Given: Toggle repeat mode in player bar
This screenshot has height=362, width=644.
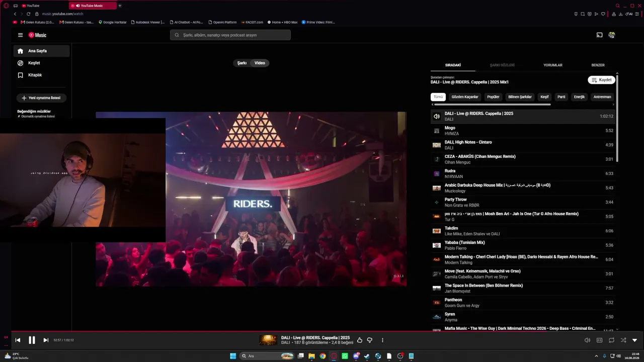Looking at the screenshot, I should click(x=611, y=340).
